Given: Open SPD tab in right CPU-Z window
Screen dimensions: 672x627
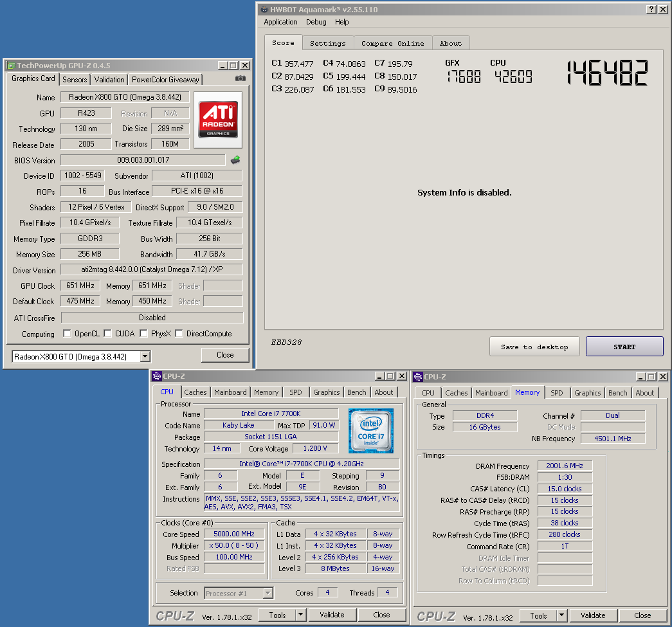Looking at the screenshot, I should point(557,392).
